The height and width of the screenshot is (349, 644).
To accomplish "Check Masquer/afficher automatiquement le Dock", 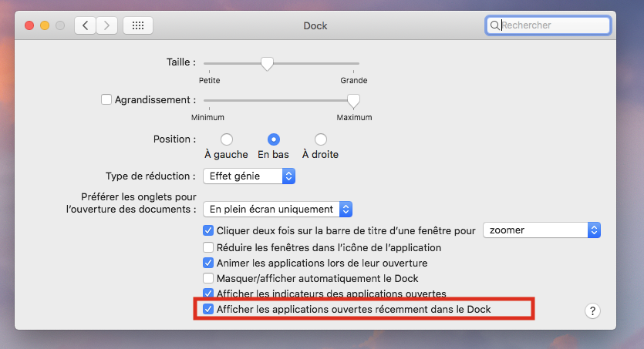I will [208, 278].
